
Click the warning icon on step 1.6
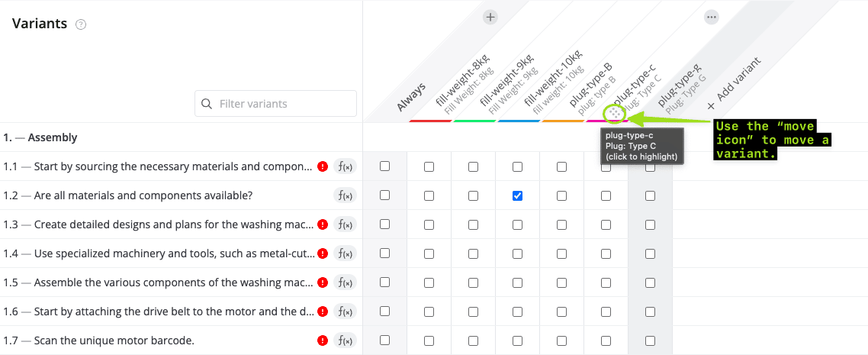point(323,311)
